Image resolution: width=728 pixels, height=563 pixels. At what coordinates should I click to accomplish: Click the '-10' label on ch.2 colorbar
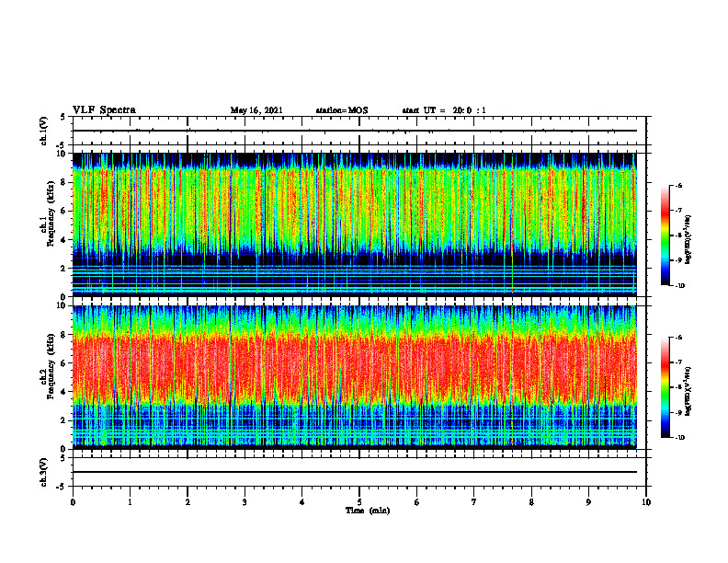(679, 438)
